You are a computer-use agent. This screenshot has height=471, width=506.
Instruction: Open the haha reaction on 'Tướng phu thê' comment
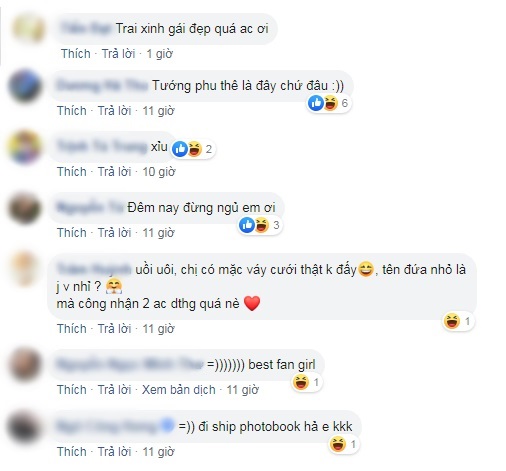331,103
